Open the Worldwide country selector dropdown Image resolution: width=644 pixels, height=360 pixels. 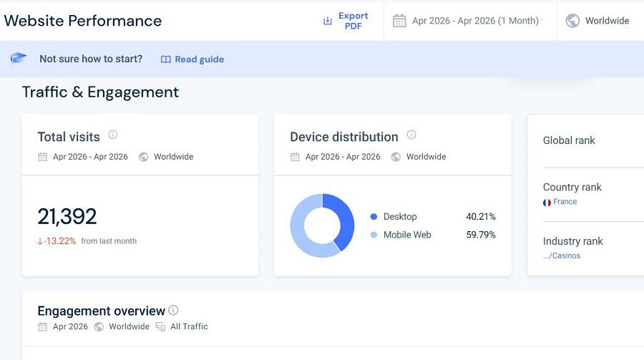click(597, 21)
